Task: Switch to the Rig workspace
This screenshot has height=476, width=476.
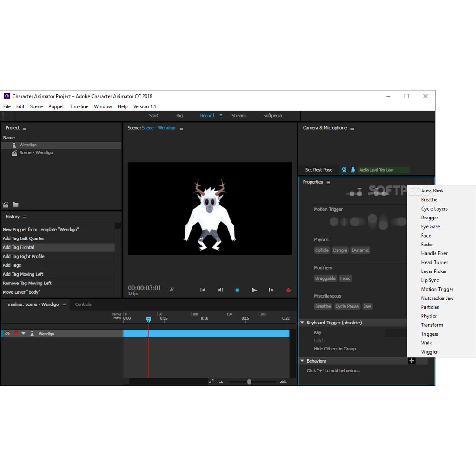Action: [179, 116]
